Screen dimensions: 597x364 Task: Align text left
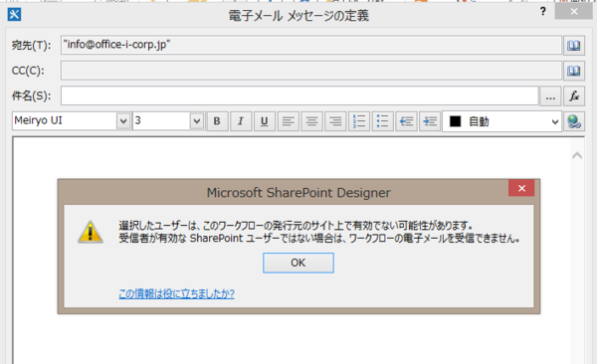click(289, 121)
